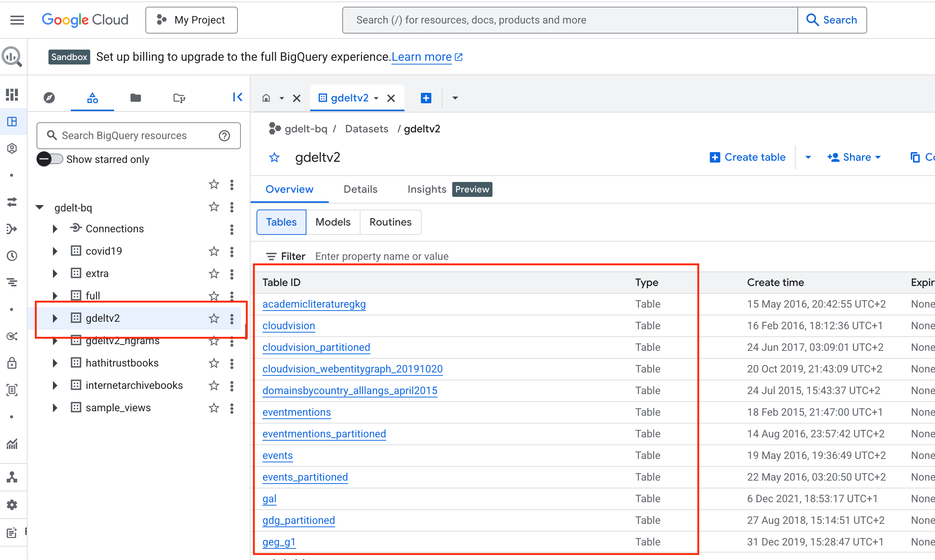935x560 pixels.
Task: Star the hathitrustbooks dataset
Action: coord(214,363)
